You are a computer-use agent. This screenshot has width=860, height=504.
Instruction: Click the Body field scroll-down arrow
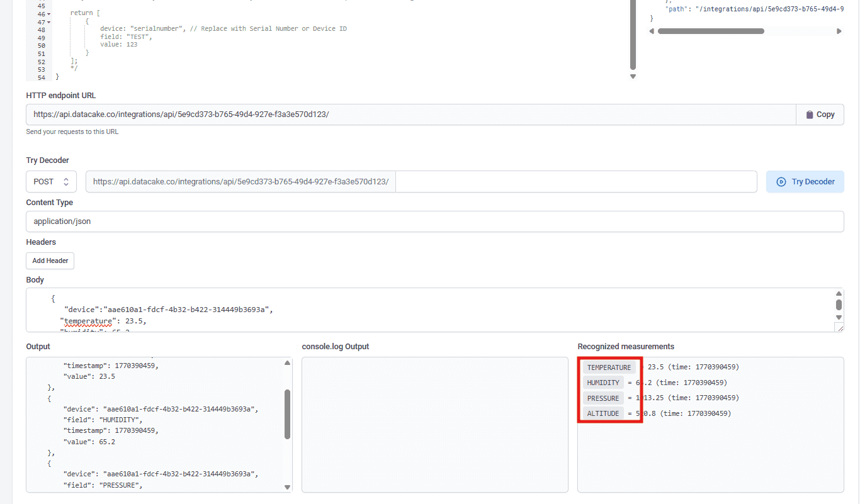839,317
